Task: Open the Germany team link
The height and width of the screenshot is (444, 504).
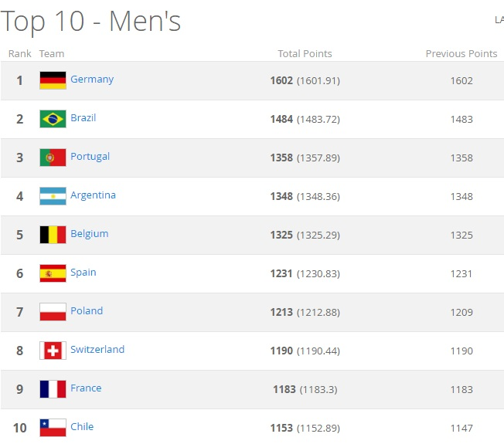Action: (92, 80)
